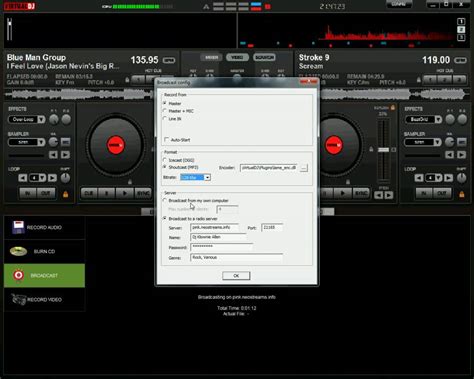This screenshot has height=379, width=474.
Task: Select the Icecast (OGG) format
Action: click(165, 160)
